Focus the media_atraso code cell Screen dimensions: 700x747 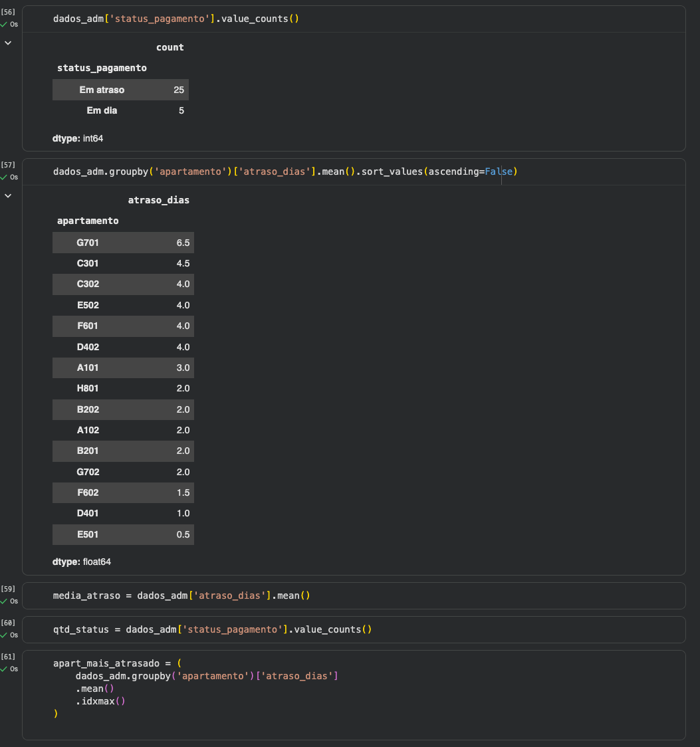point(181,595)
